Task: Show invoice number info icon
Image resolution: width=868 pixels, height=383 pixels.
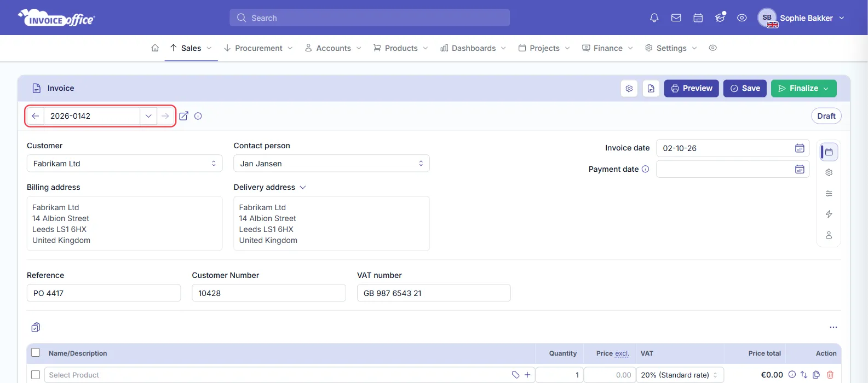Action: tap(198, 116)
